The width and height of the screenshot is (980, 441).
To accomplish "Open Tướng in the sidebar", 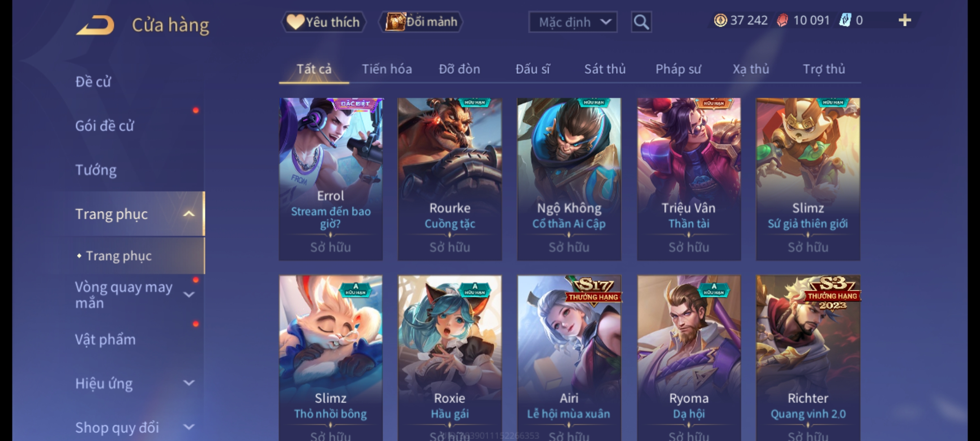I will click(x=96, y=170).
